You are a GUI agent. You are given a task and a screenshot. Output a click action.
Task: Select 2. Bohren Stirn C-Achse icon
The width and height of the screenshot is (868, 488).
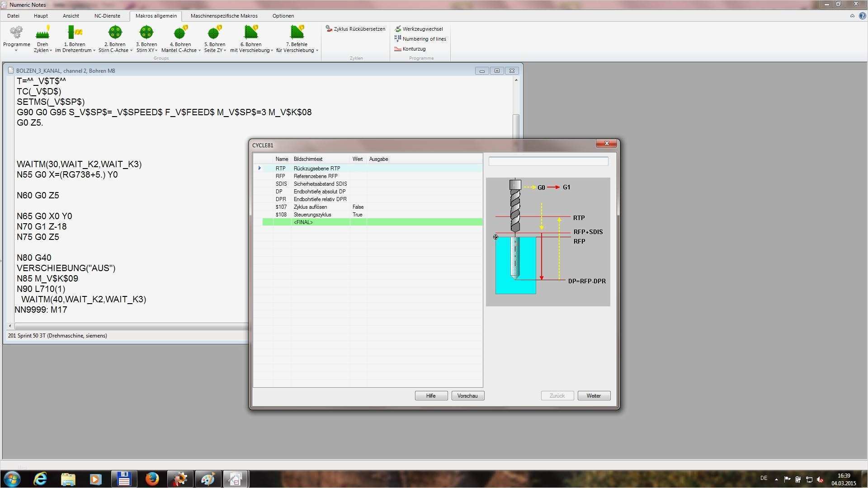click(115, 33)
